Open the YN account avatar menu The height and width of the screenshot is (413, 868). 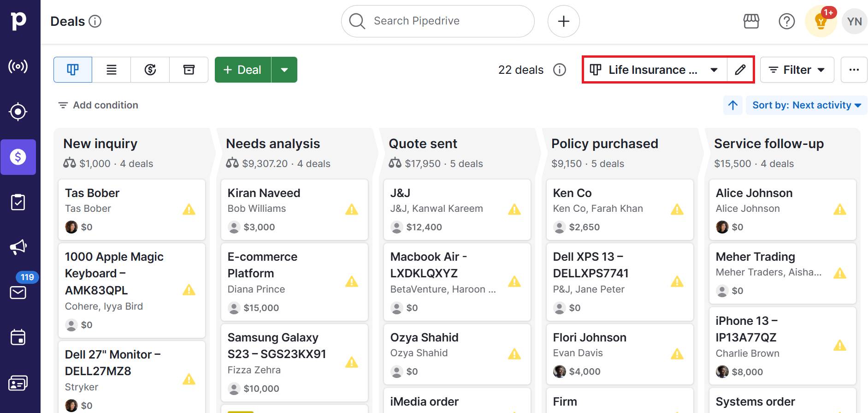point(854,21)
